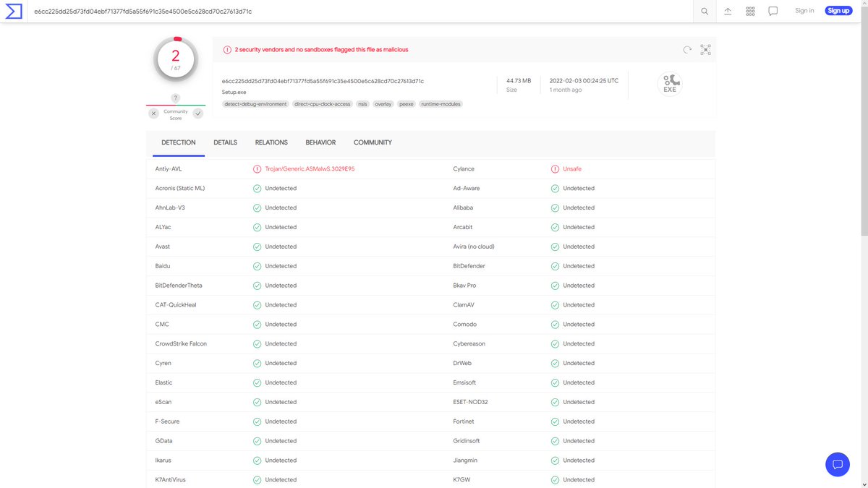This screenshot has width=868, height=488.
Task: Open the chat bubble floating button
Action: [x=838, y=464]
